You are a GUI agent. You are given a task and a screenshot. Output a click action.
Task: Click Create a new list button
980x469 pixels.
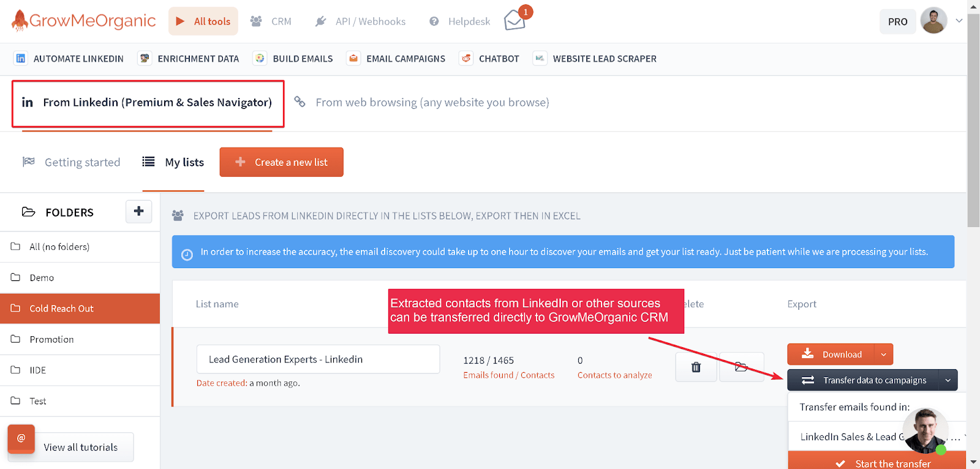click(282, 162)
